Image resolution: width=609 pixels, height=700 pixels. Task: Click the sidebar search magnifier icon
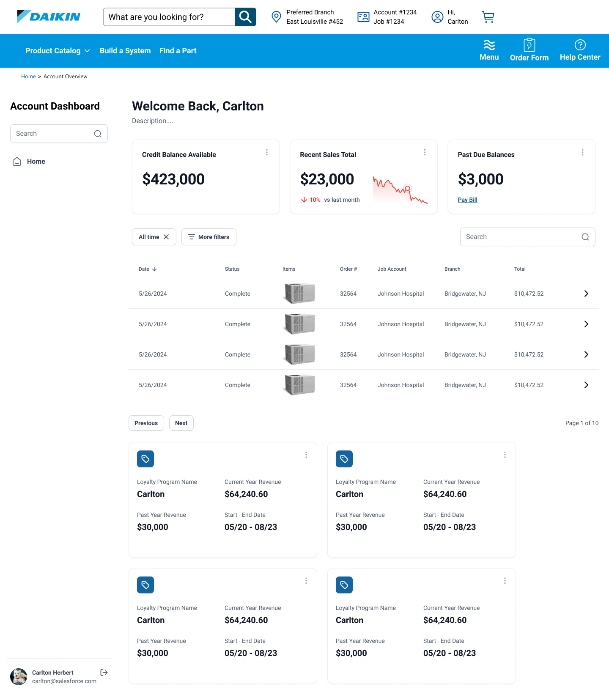[x=98, y=134]
